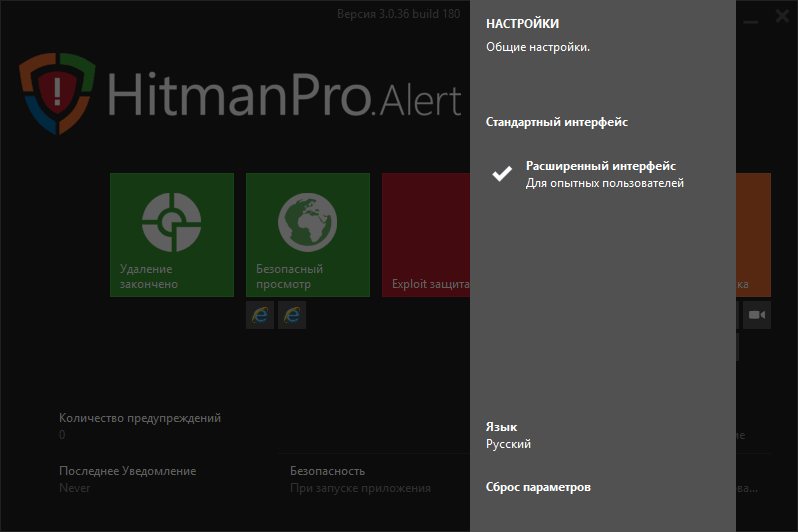Open the Удаление закончено scan tile
The height and width of the screenshot is (532, 798).
coord(172,235)
